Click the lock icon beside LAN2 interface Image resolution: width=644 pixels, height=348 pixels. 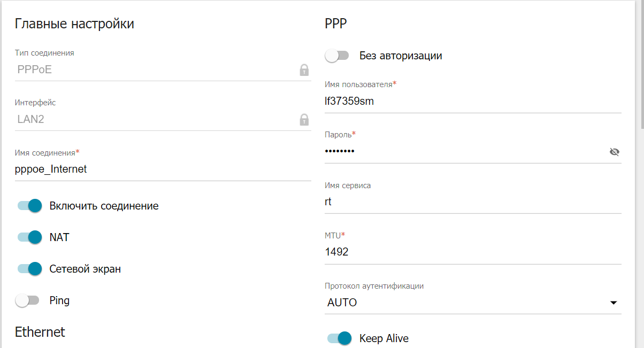[x=304, y=119]
